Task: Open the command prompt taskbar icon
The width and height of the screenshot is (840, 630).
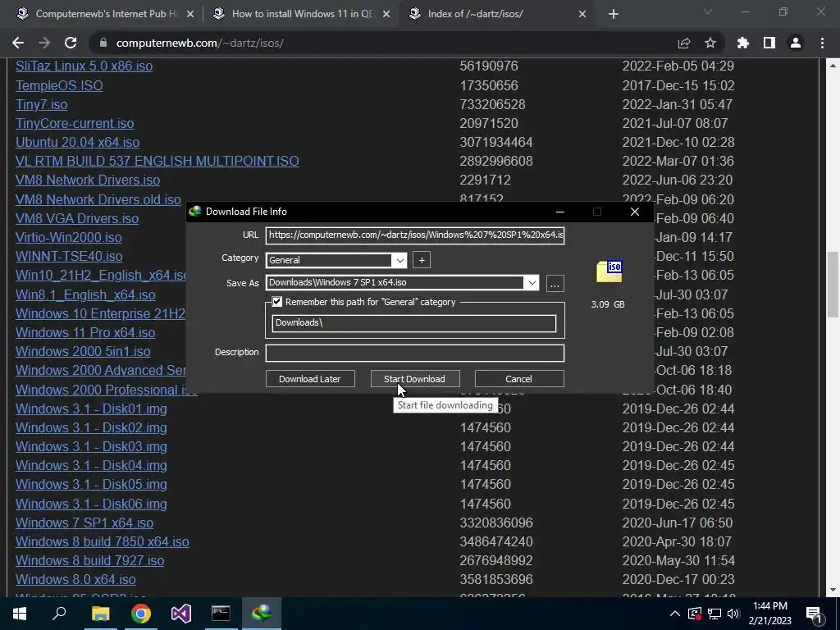Action: 221,614
